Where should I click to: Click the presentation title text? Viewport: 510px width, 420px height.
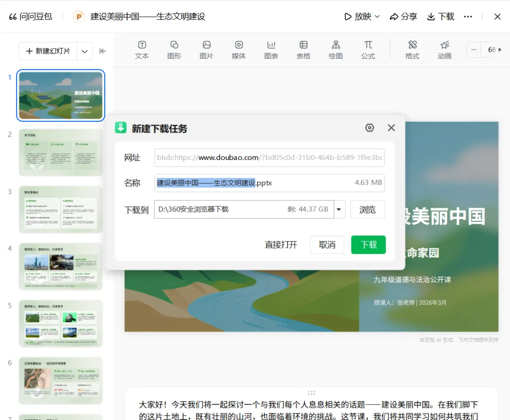point(148,17)
